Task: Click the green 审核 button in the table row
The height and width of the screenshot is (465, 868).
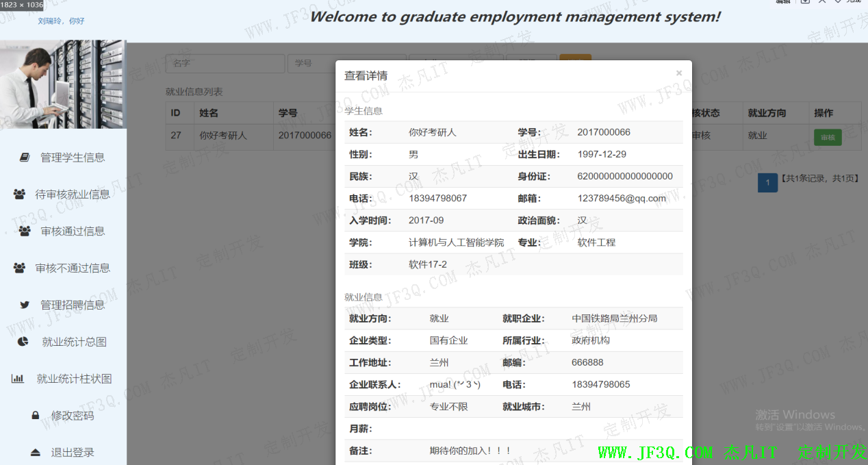Action: (x=828, y=137)
